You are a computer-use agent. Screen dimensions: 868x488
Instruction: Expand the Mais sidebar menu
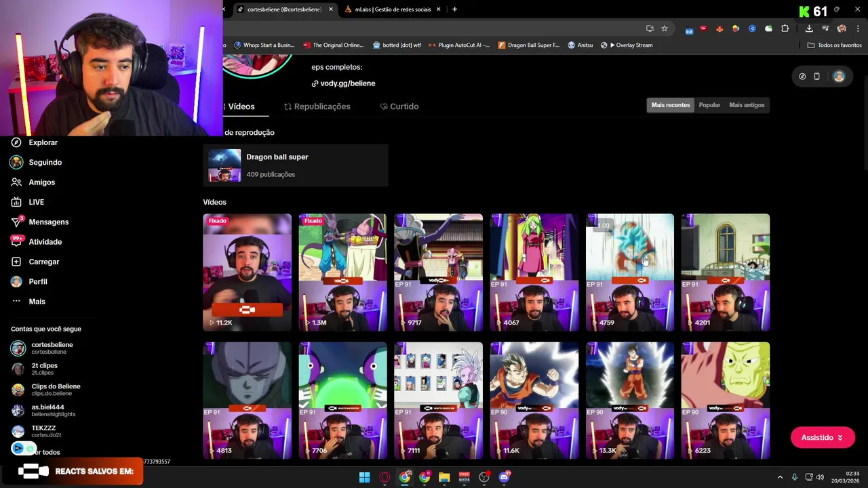[x=28, y=302]
